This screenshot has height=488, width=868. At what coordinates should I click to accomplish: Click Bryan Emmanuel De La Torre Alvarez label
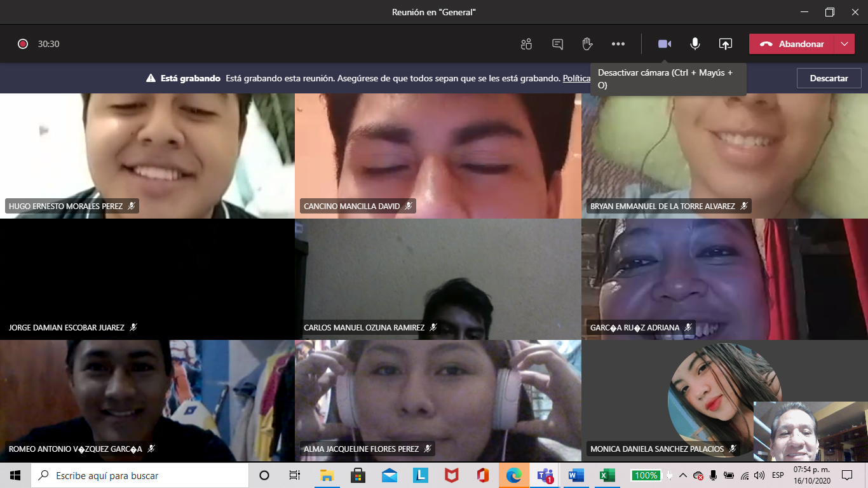coord(663,206)
